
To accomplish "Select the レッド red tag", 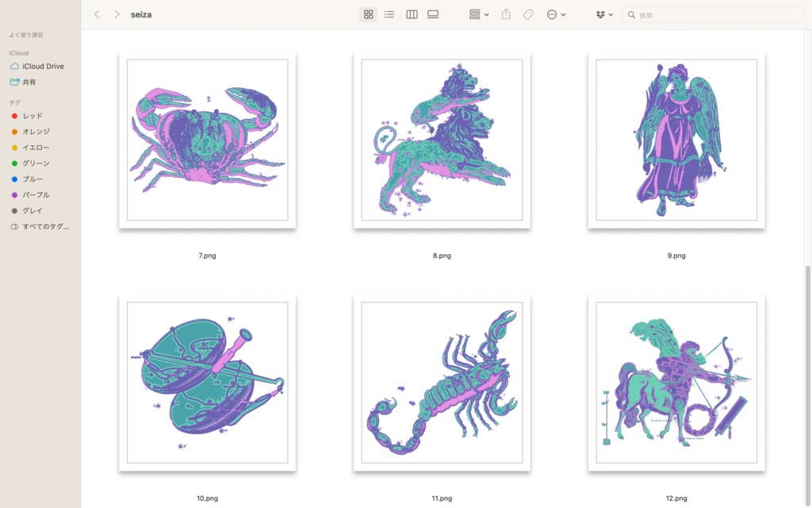I will (x=27, y=116).
